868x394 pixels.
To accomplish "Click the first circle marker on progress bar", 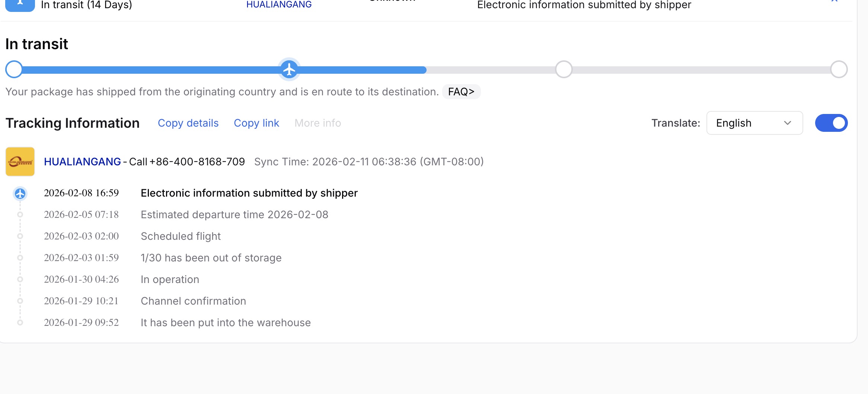I will pos(14,69).
